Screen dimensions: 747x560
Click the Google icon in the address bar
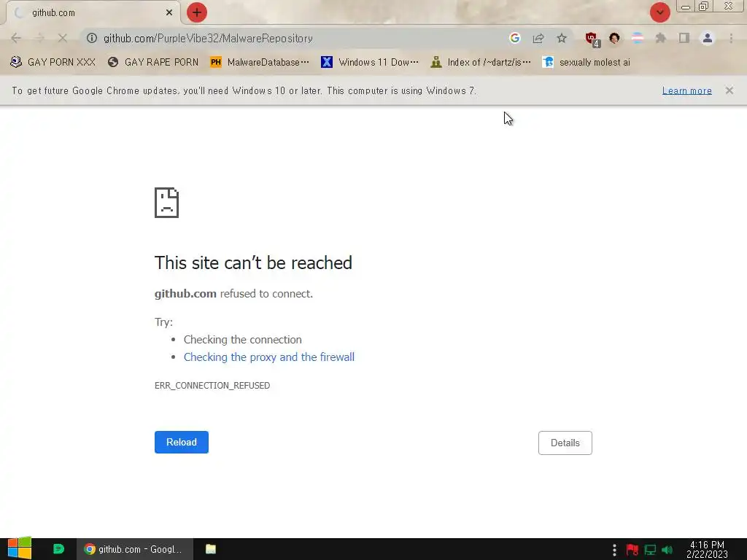(x=514, y=38)
